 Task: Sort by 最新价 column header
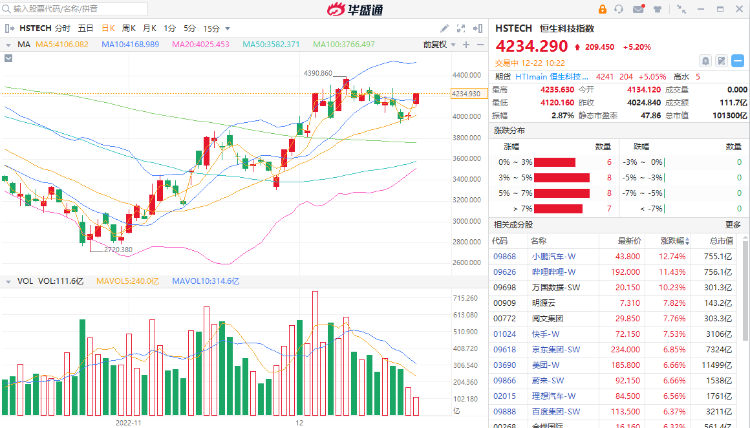tap(629, 241)
